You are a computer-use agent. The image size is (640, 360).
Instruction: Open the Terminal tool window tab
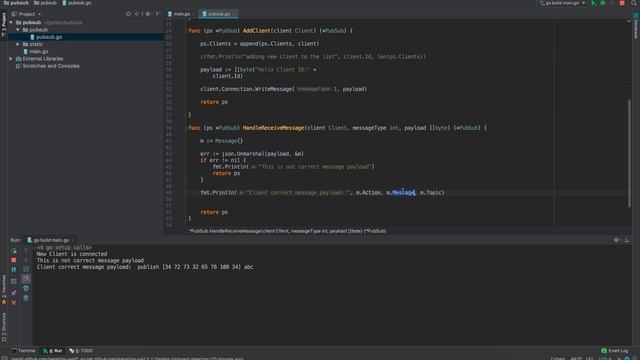coord(23,351)
